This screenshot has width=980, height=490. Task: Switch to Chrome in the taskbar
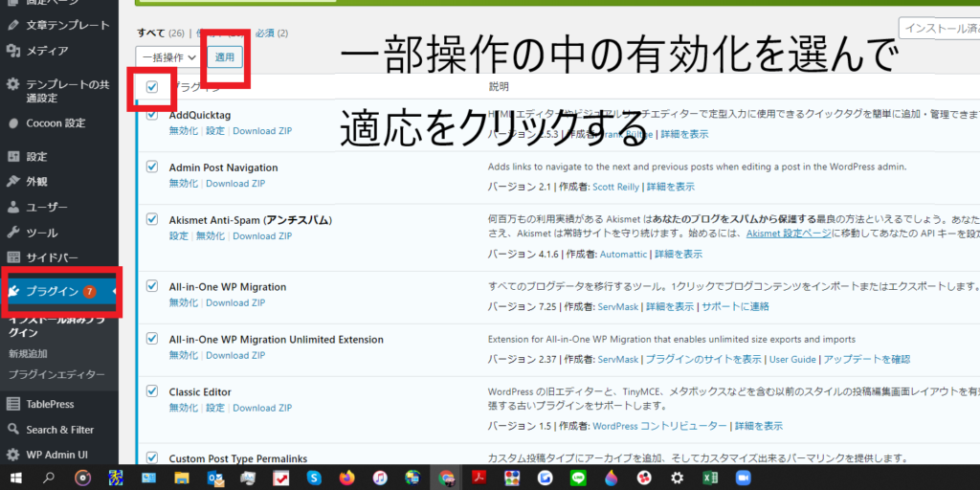(x=446, y=479)
